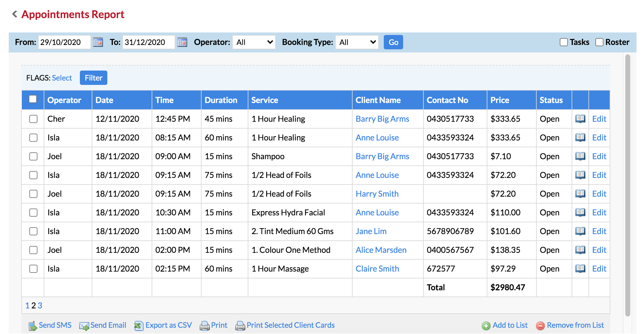The image size is (644, 334).
Task: Click the Send Email link text
Action: 108,325
